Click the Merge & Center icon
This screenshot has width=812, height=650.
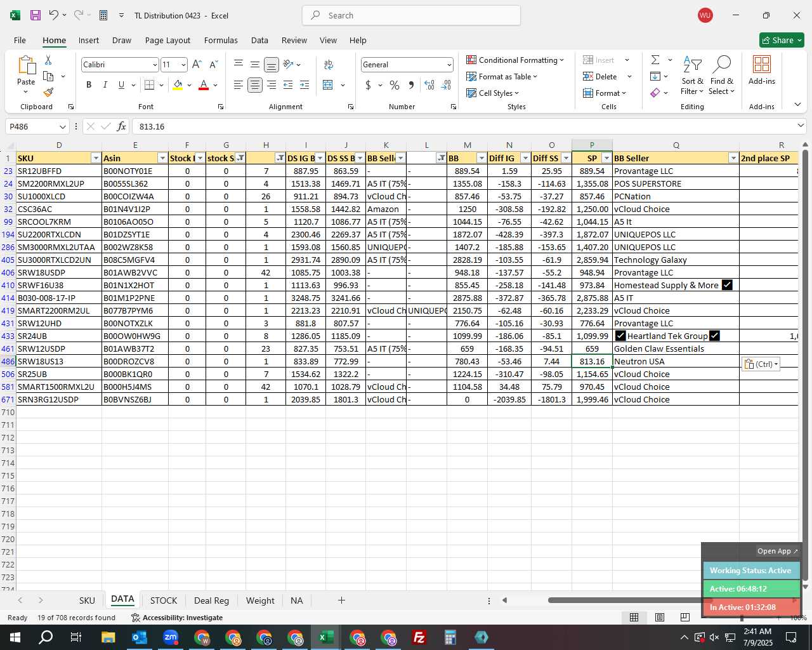click(328, 85)
